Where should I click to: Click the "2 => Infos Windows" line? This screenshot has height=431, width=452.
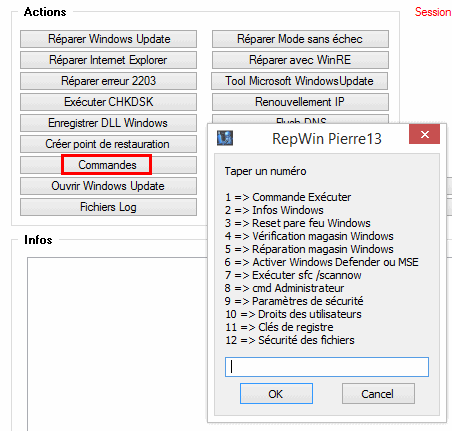(274, 210)
